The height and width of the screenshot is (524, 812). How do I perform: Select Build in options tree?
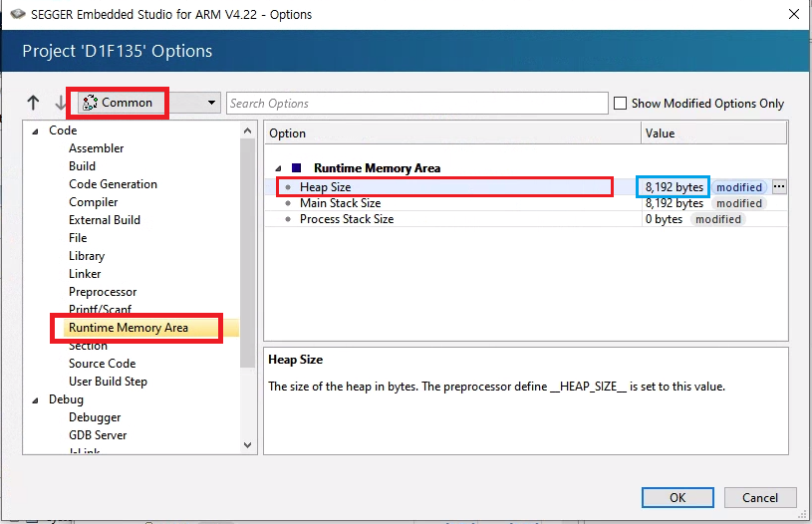(82, 166)
